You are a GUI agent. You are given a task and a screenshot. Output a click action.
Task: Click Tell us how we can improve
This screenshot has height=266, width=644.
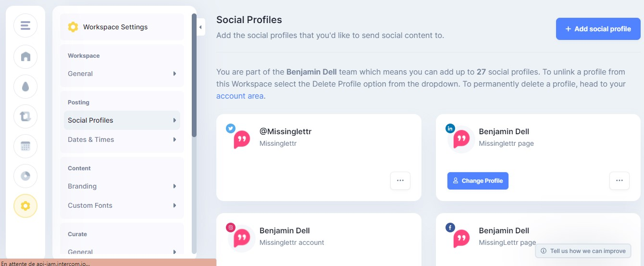tap(583, 251)
